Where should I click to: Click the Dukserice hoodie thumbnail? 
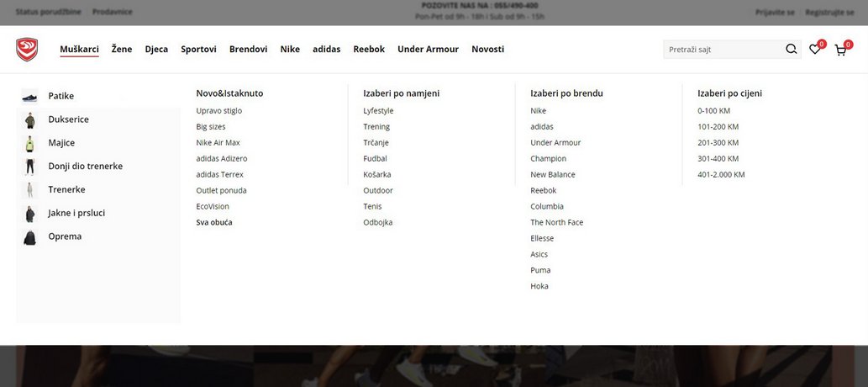pyautogui.click(x=30, y=119)
